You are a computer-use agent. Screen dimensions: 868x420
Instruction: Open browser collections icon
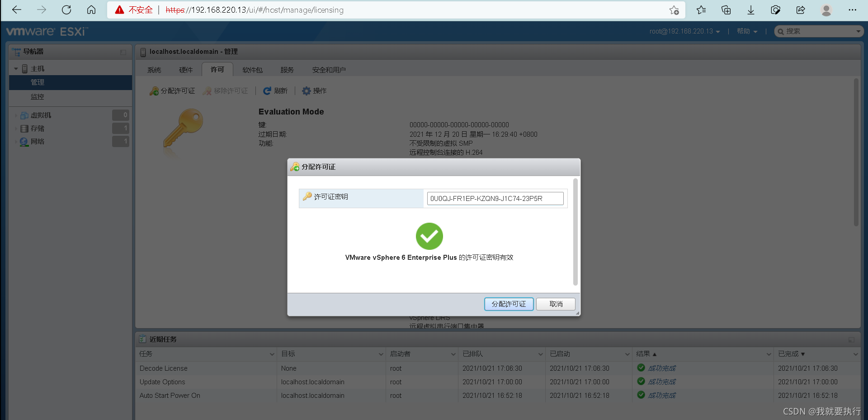coord(726,10)
